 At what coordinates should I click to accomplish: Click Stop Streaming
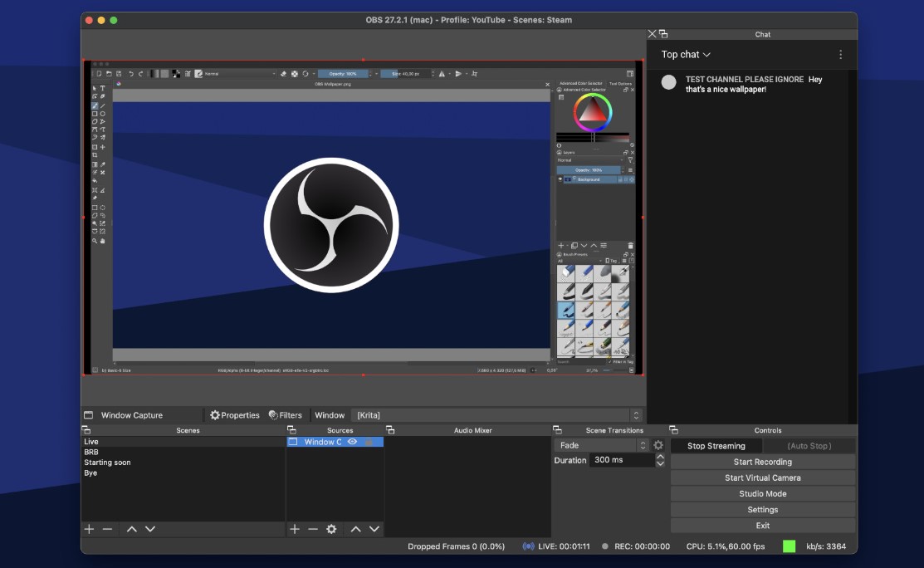tap(715, 445)
